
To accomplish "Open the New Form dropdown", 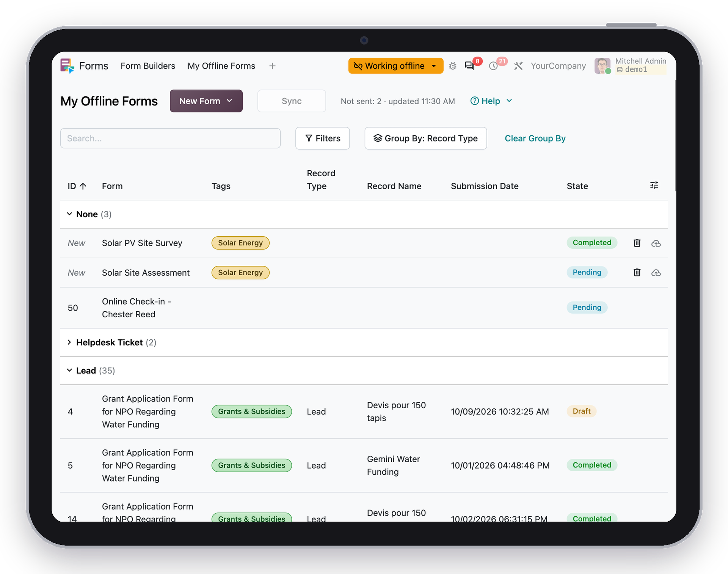I will pyautogui.click(x=206, y=101).
